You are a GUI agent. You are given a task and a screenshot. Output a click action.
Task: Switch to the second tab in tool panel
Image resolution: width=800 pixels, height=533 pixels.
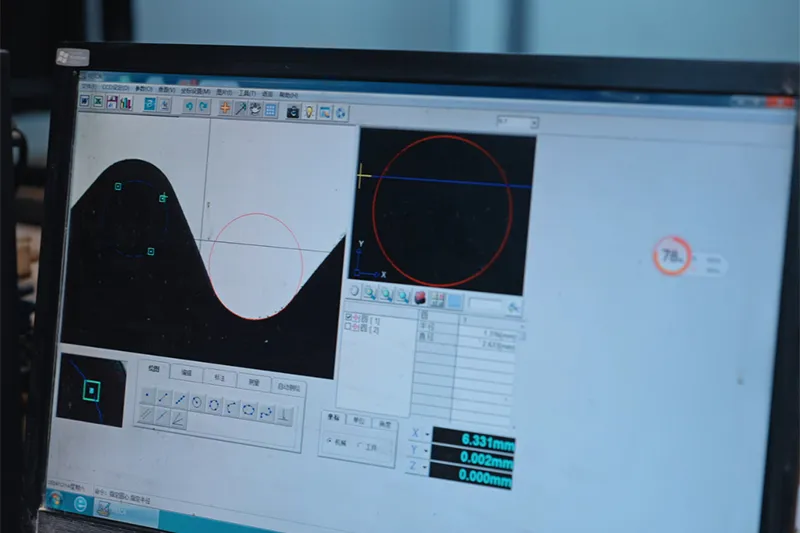(x=185, y=373)
